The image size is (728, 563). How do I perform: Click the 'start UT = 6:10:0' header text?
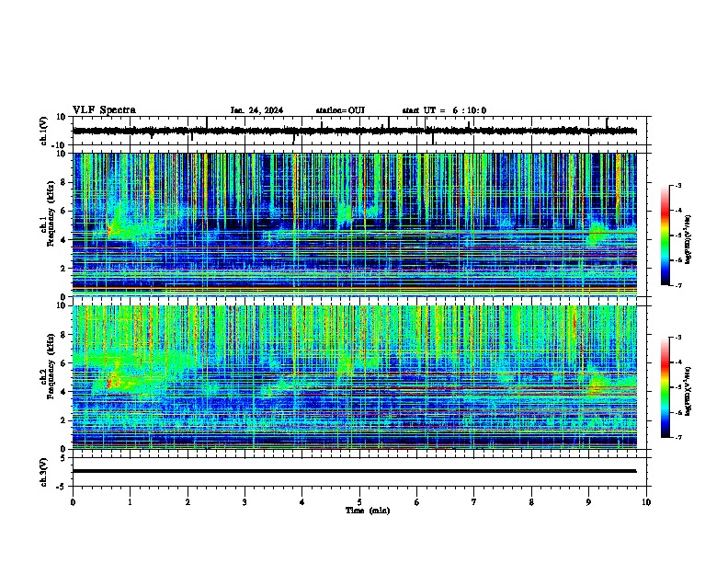click(x=444, y=110)
